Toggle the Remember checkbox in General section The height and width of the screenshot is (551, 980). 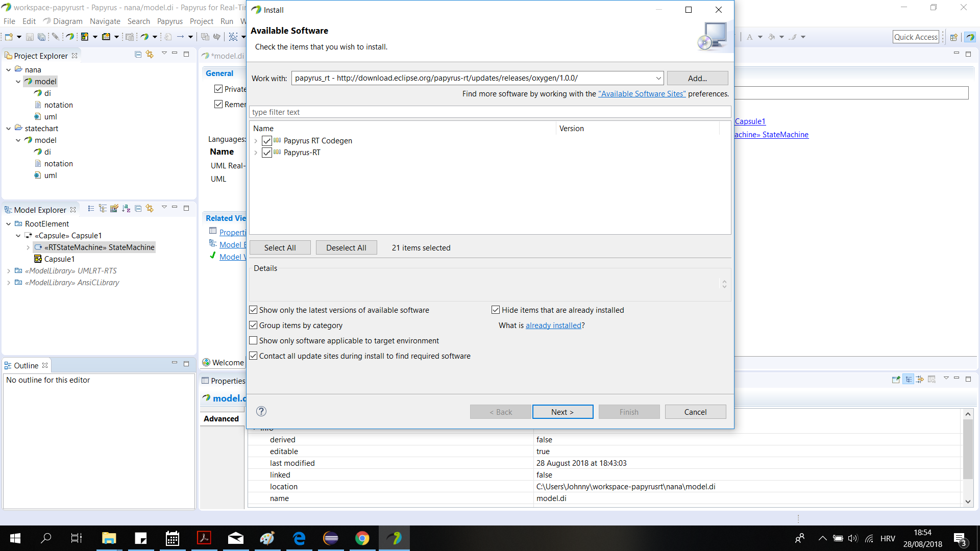click(x=218, y=104)
